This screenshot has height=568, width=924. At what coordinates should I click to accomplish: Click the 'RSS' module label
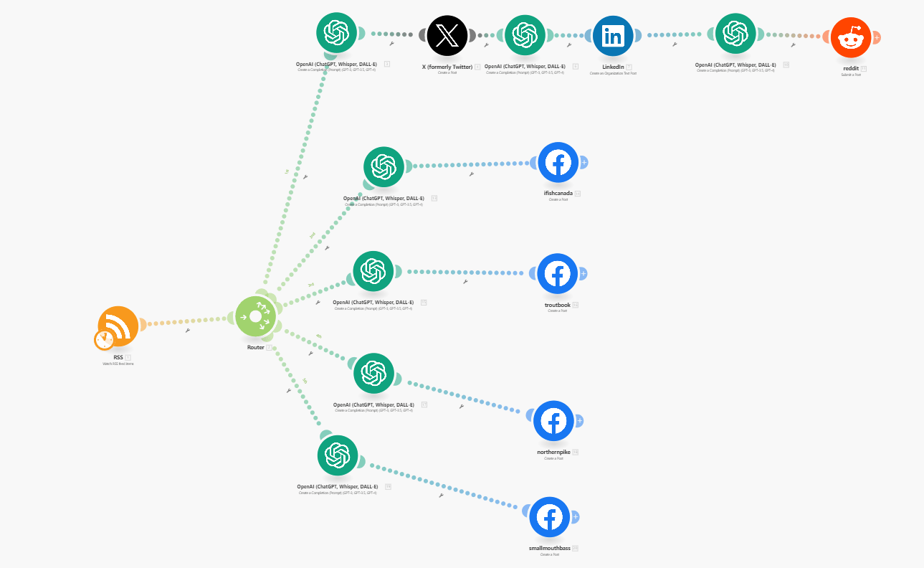point(118,356)
